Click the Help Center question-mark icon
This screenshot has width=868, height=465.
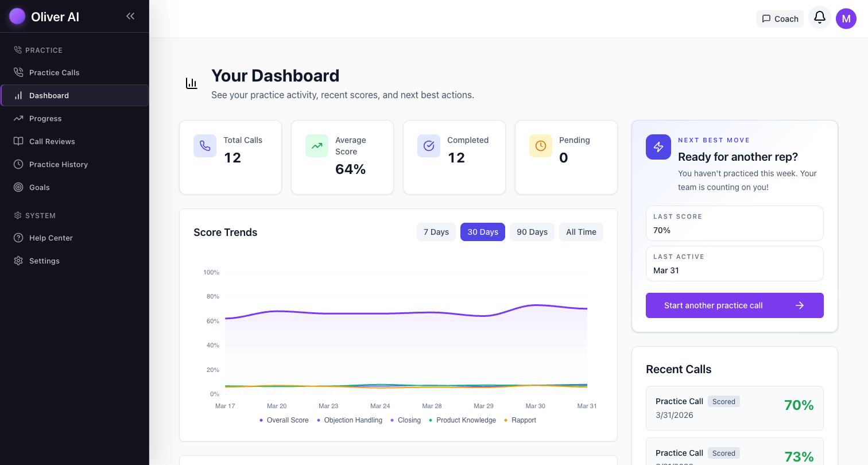pos(18,238)
